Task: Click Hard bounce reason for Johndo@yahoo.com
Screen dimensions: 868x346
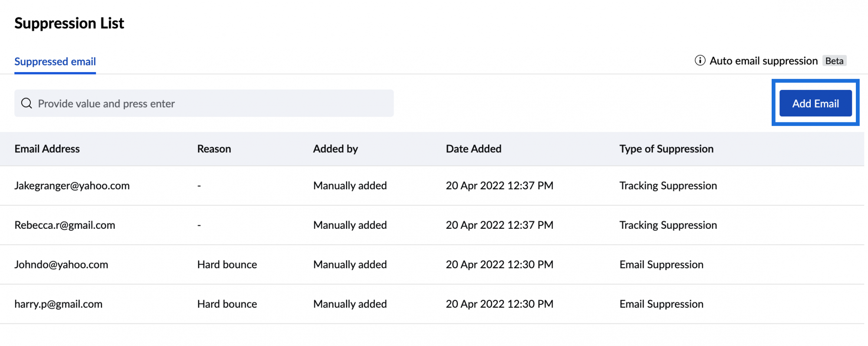Action: [x=227, y=265]
